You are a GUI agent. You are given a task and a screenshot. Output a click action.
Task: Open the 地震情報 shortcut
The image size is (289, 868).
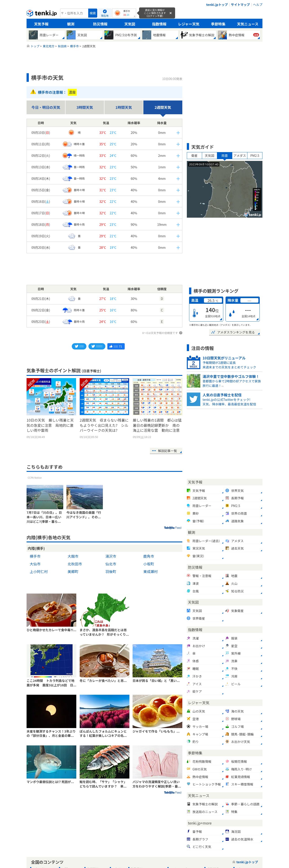click(x=160, y=35)
